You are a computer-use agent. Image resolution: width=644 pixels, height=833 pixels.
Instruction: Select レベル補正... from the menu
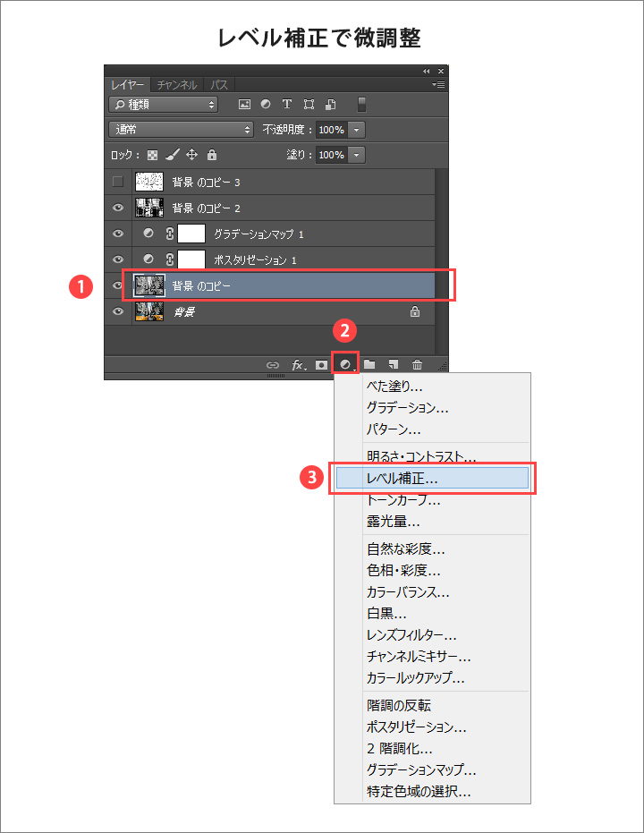pos(432,478)
